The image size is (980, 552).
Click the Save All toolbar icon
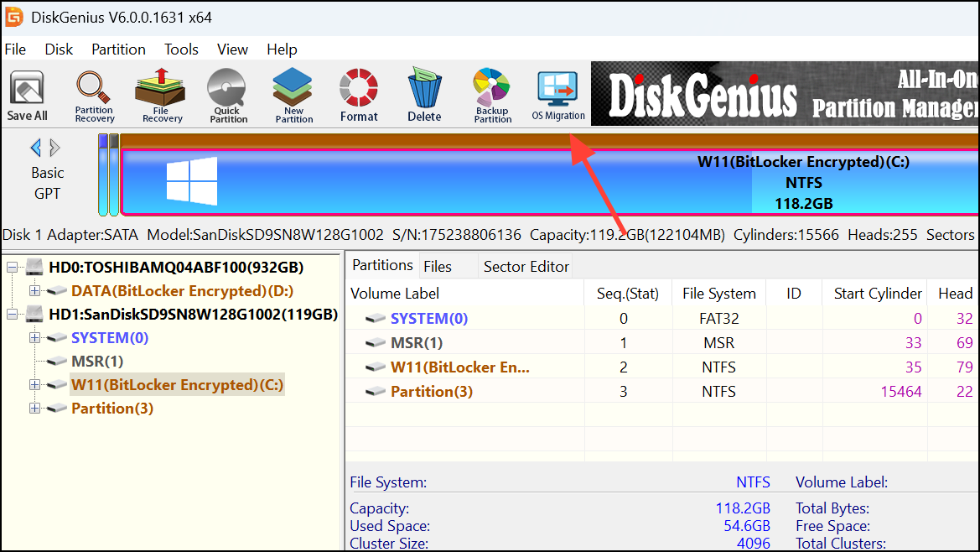click(27, 96)
